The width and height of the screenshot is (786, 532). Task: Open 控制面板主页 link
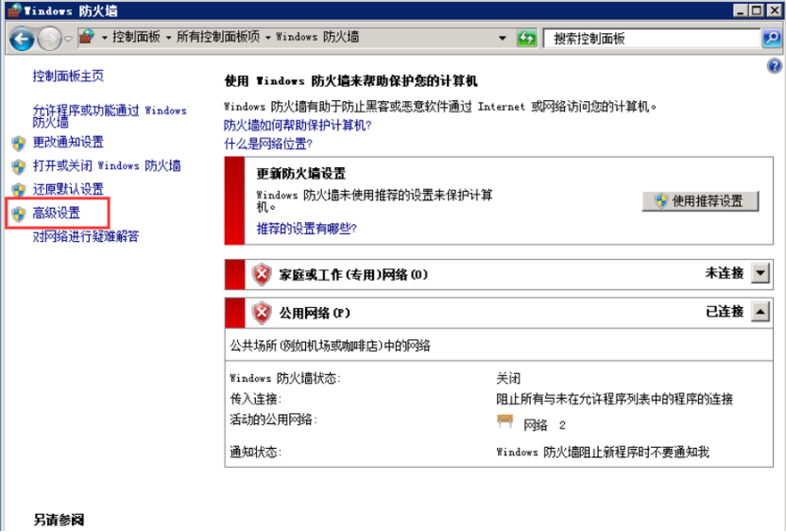68,77
